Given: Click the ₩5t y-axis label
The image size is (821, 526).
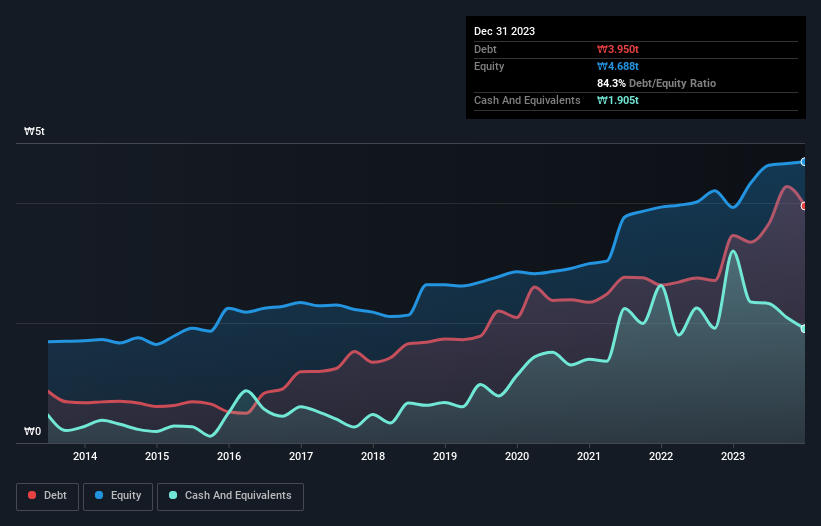Looking at the screenshot, I should [x=34, y=131].
